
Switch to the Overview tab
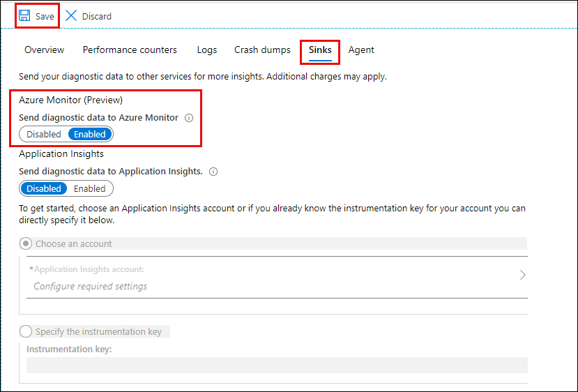pos(44,50)
